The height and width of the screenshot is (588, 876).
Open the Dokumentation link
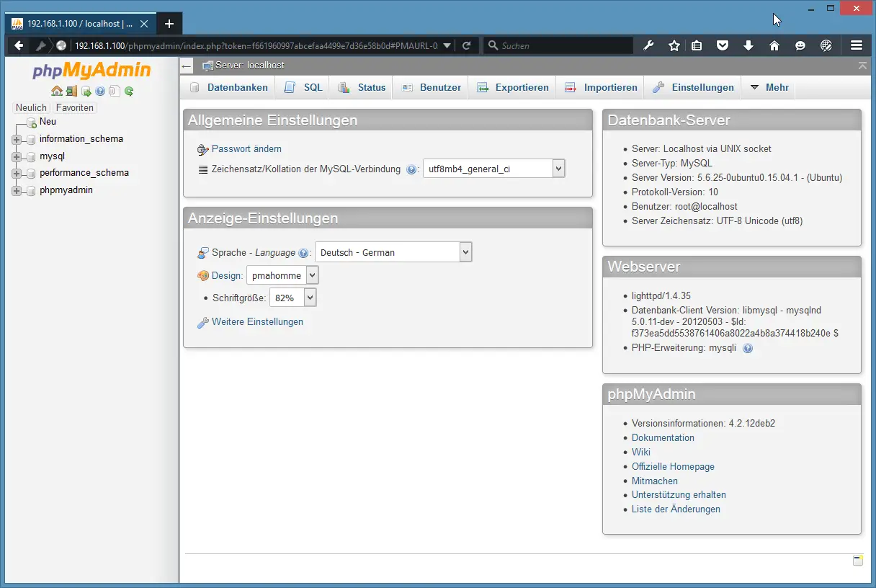[663, 438]
